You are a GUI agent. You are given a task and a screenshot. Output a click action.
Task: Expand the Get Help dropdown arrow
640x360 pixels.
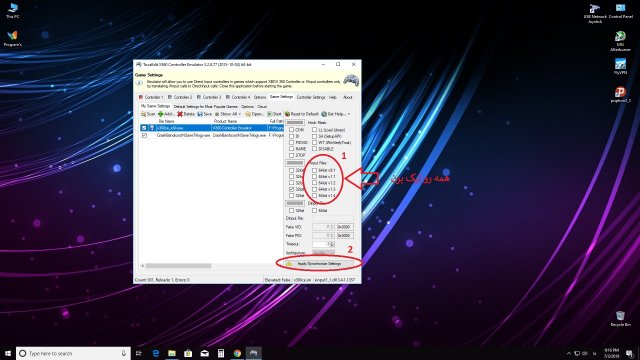pos(349,114)
